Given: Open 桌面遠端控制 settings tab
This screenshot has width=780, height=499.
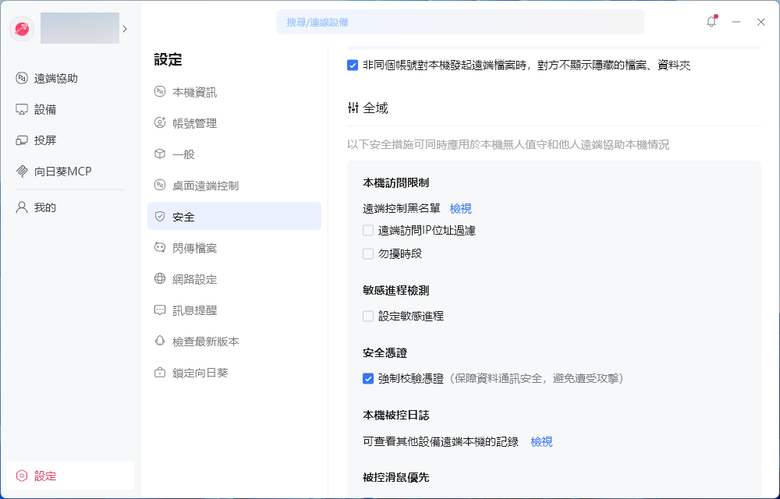Looking at the screenshot, I should 234,186.
